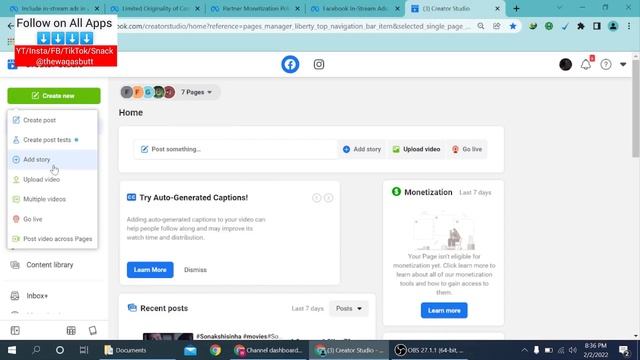This screenshot has width=640, height=360.
Task: Open the recent post video thumbnail
Action: 168,337
